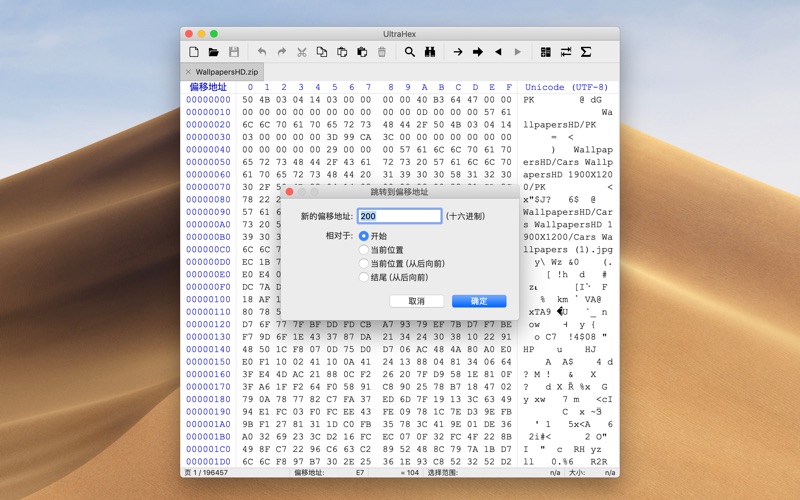Click the column F header
The height and width of the screenshot is (500, 800).
coord(509,87)
